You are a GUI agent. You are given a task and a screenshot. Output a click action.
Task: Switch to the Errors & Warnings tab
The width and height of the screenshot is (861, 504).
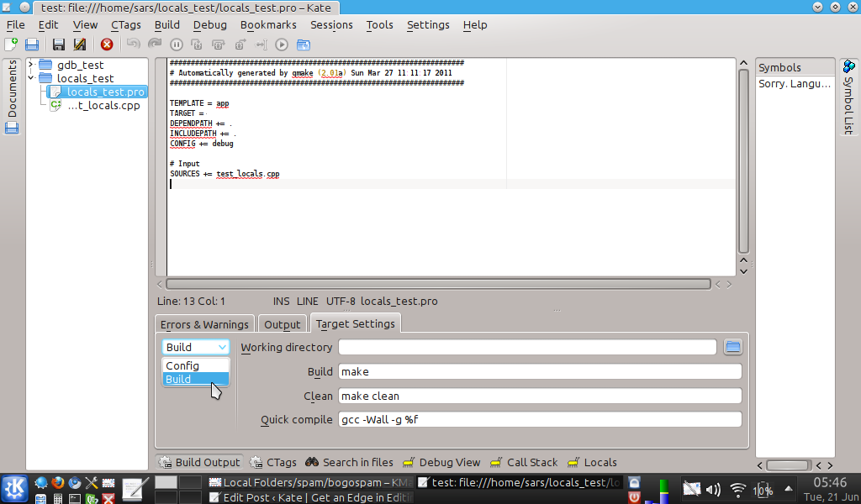pyautogui.click(x=204, y=324)
